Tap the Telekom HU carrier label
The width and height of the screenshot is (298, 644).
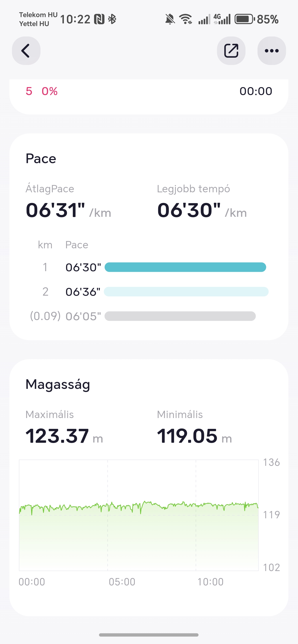(x=38, y=15)
